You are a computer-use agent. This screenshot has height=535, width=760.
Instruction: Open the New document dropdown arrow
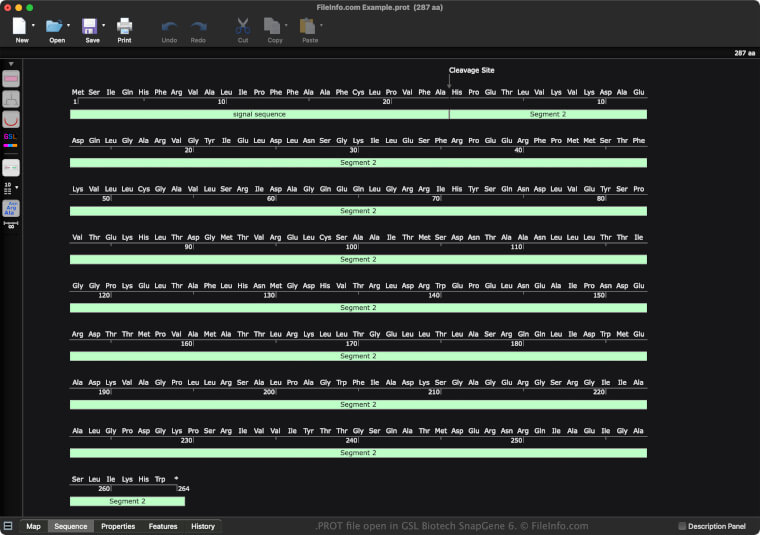[x=33, y=25]
